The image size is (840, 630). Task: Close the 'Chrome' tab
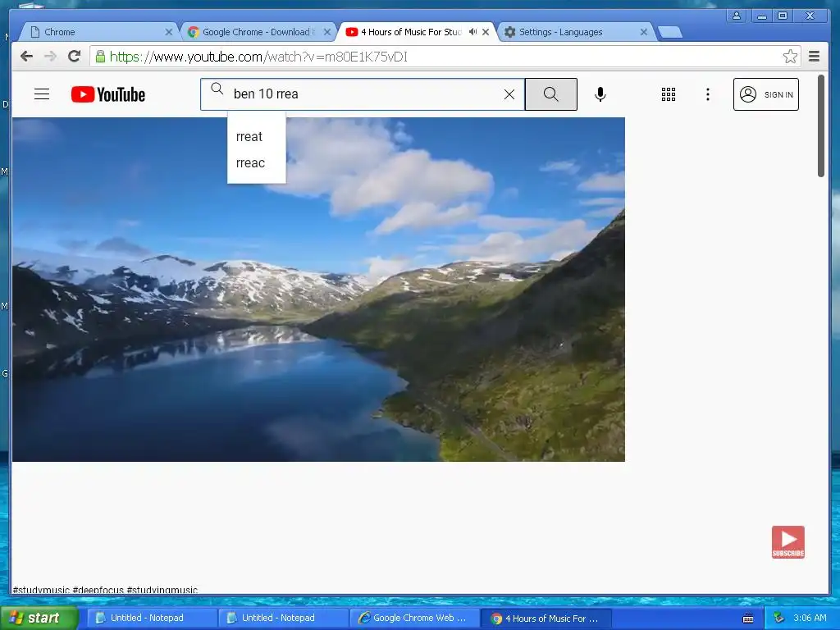[168, 32]
